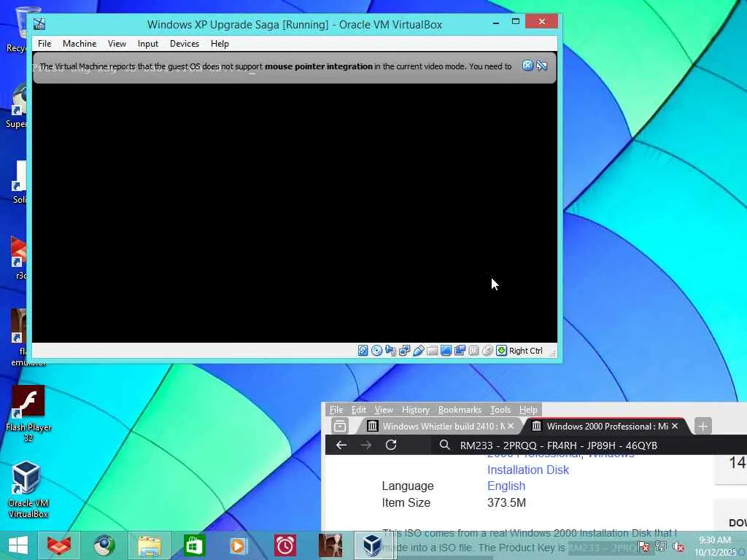Open the Alarms clock app in taskbar
The height and width of the screenshot is (560, 747).
click(285, 545)
